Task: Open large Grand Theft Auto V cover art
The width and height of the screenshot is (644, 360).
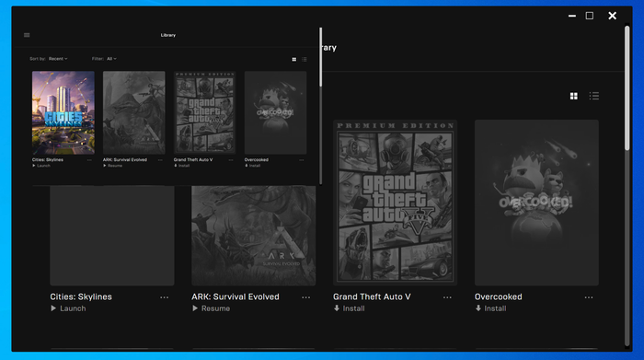Action: click(395, 203)
